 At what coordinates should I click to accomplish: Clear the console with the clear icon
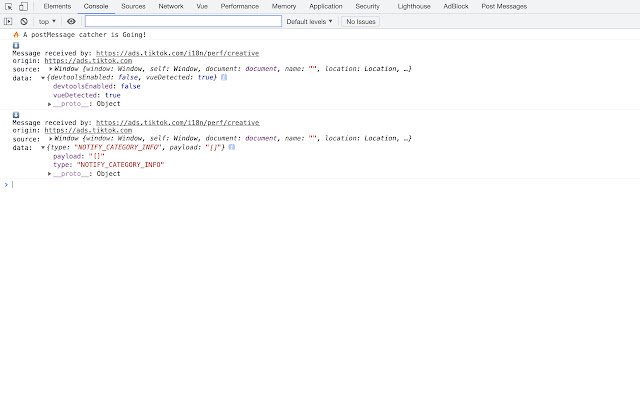[x=24, y=21]
